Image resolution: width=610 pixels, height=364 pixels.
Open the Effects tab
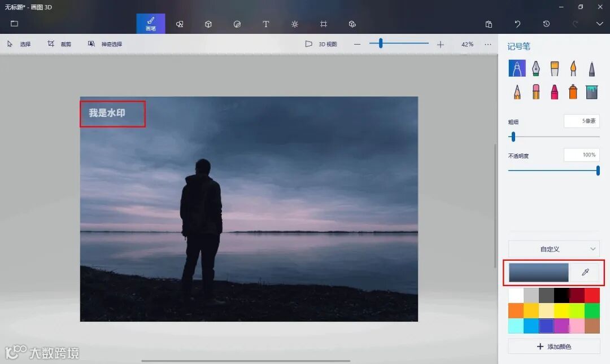[294, 24]
